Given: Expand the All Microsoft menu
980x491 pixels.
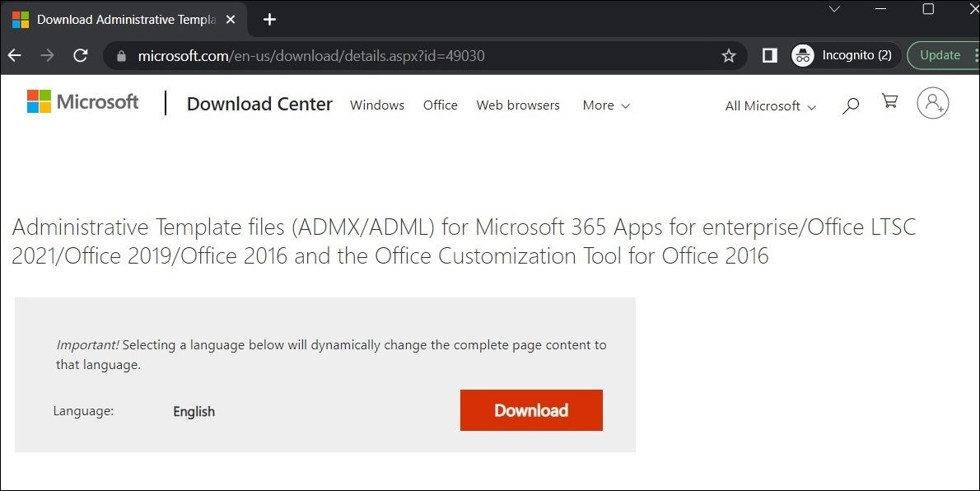Looking at the screenshot, I should pos(771,106).
